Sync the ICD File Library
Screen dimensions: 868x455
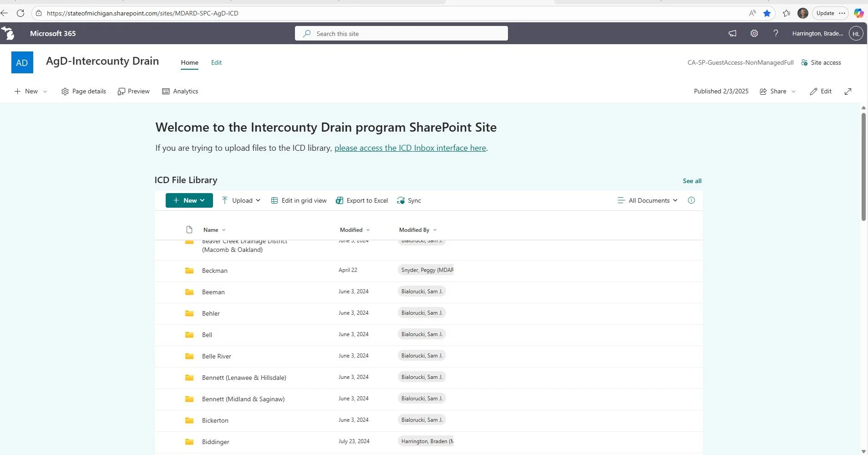pyautogui.click(x=408, y=200)
